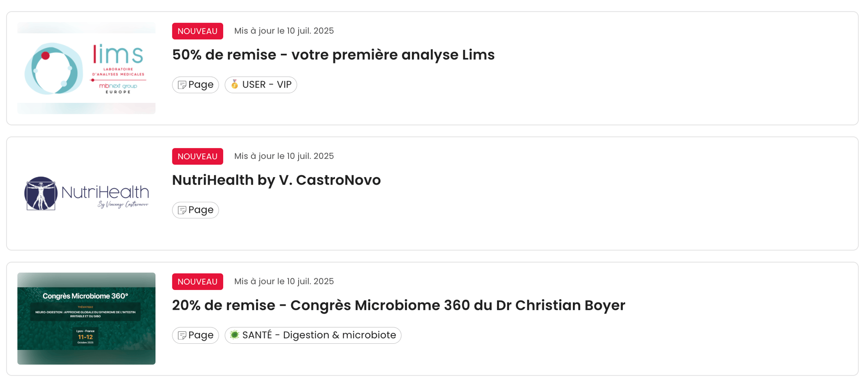The image size is (868, 382).
Task: Select the Page tag on the Microbiome card
Action: click(x=195, y=336)
